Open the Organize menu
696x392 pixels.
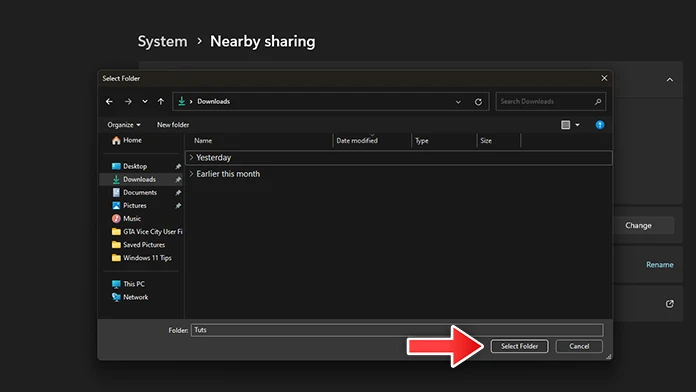[x=124, y=125]
